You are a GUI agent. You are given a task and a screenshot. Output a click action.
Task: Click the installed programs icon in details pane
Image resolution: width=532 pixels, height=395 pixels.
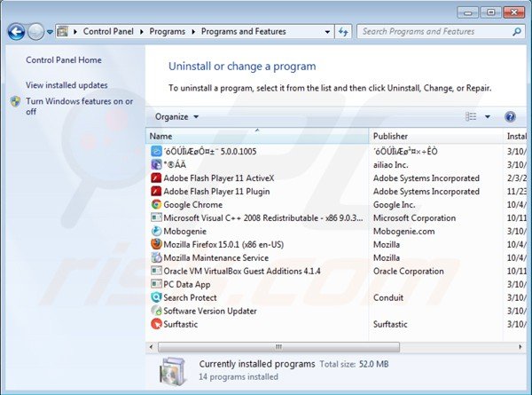coord(173,371)
